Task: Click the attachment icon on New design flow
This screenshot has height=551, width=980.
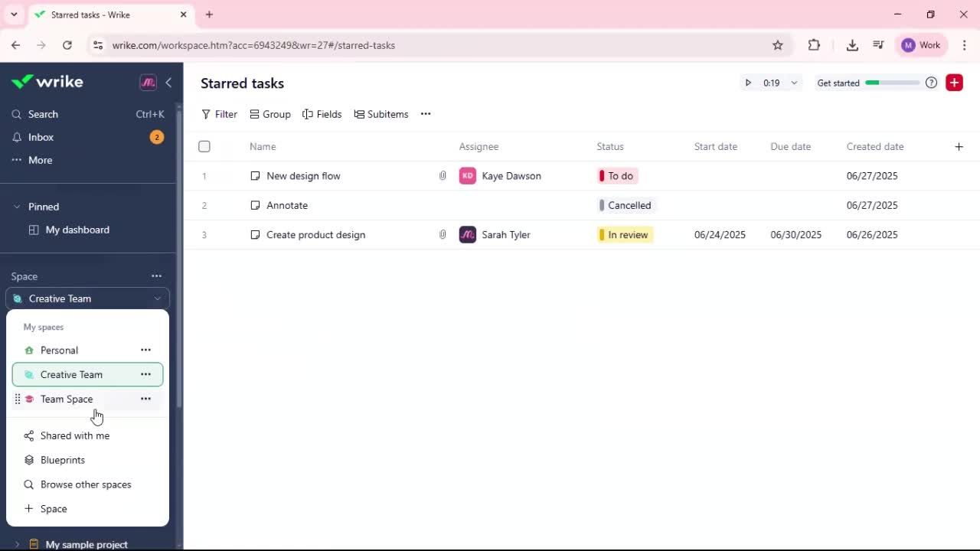Action: tap(443, 176)
